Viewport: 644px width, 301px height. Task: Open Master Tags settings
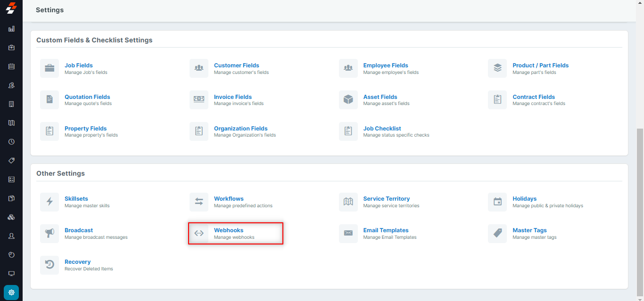coord(529,230)
